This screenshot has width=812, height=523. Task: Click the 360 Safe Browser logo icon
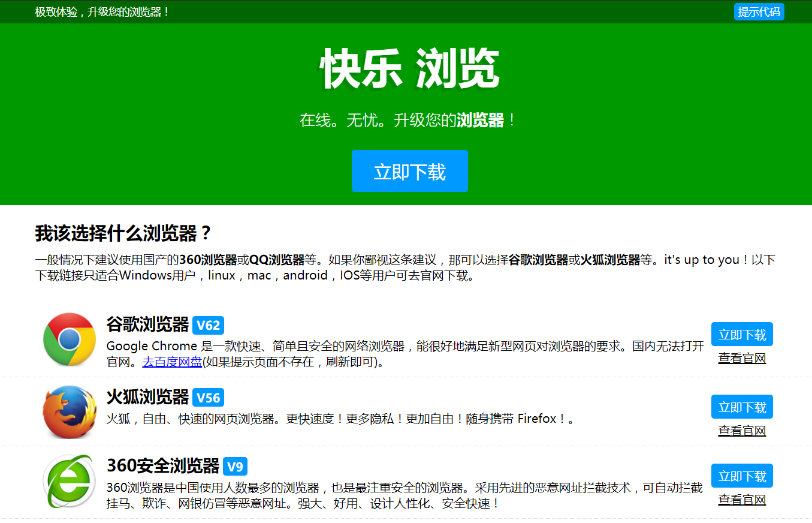[70, 481]
